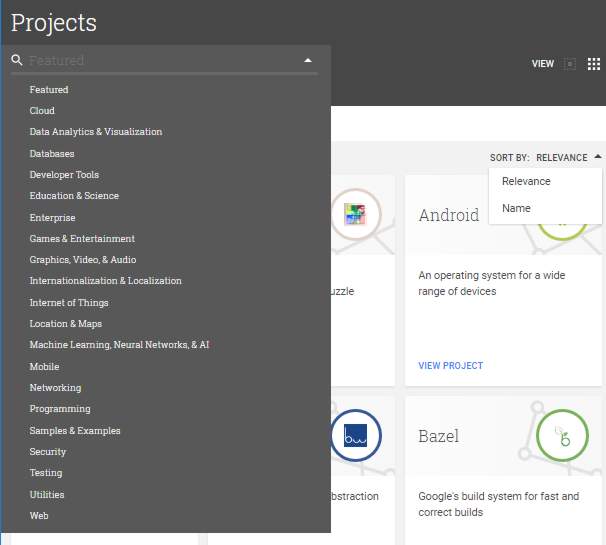This screenshot has width=606, height=545.
Task: Select Location & Maps category
Action: tap(66, 324)
